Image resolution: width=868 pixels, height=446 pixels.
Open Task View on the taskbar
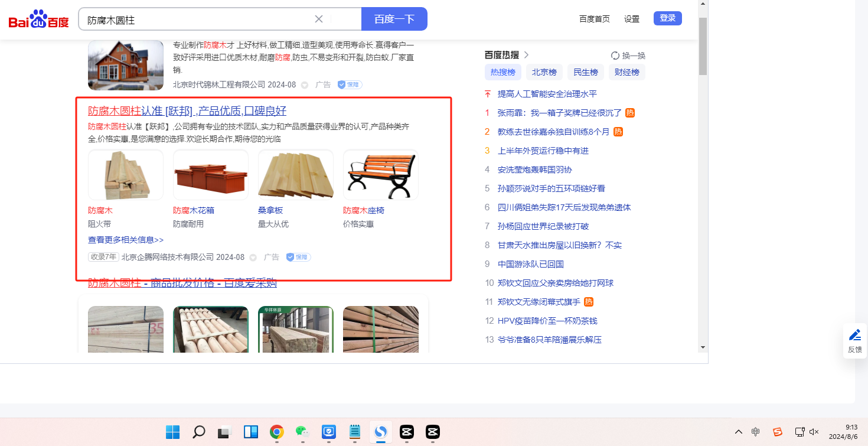224,432
